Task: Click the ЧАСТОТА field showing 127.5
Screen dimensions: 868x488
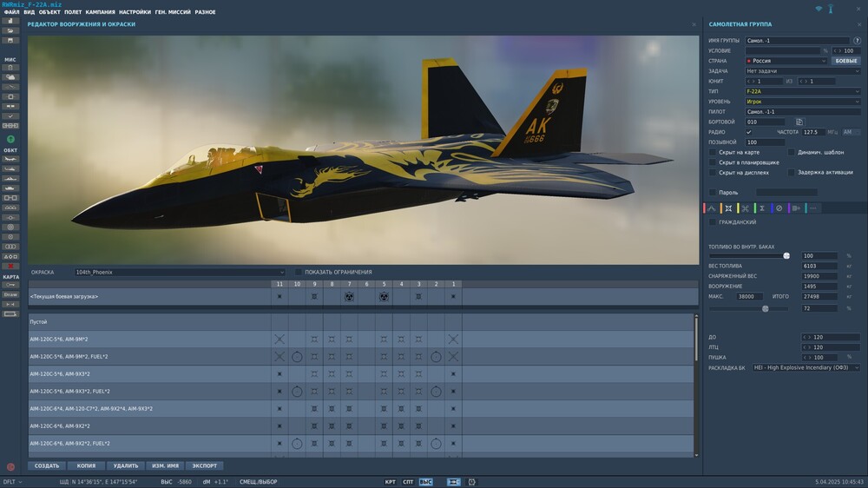Action: click(x=812, y=132)
